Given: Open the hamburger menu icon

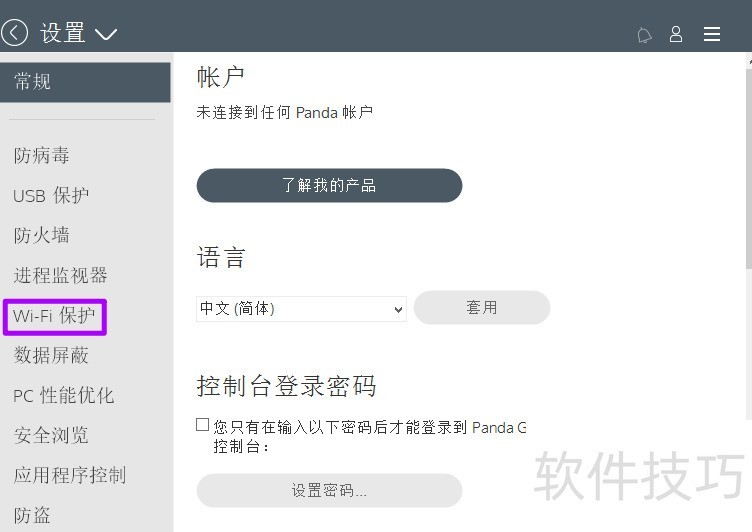Looking at the screenshot, I should (712, 34).
